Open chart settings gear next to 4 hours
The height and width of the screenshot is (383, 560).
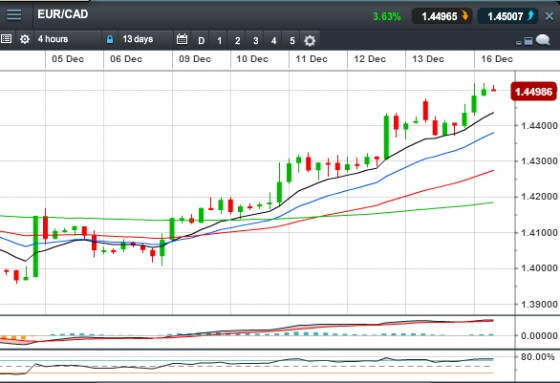(25, 39)
